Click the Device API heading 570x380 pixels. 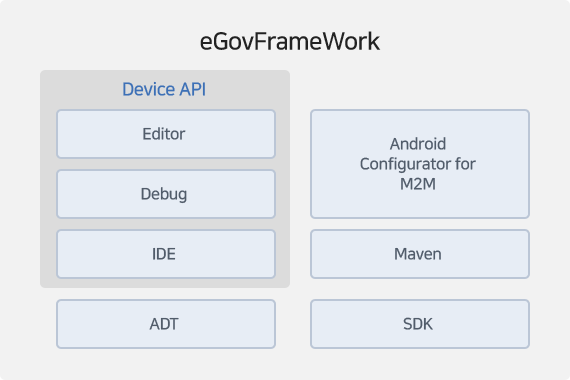point(164,89)
